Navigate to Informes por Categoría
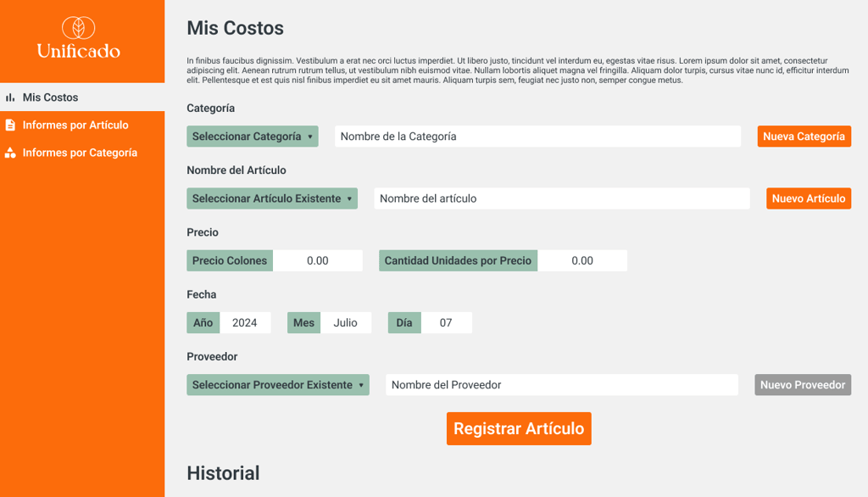 click(x=80, y=153)
